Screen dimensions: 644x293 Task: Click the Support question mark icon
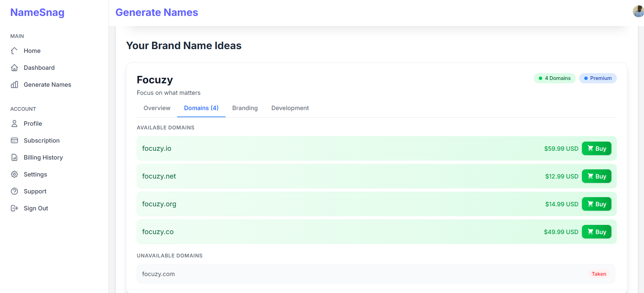click(x=14, y=191)
